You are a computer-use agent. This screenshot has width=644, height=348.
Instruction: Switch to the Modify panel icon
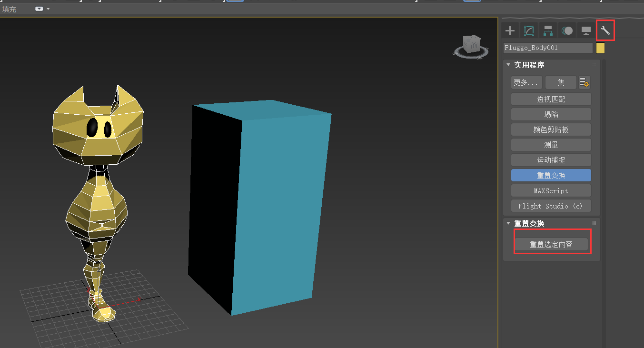coord(528,30)
